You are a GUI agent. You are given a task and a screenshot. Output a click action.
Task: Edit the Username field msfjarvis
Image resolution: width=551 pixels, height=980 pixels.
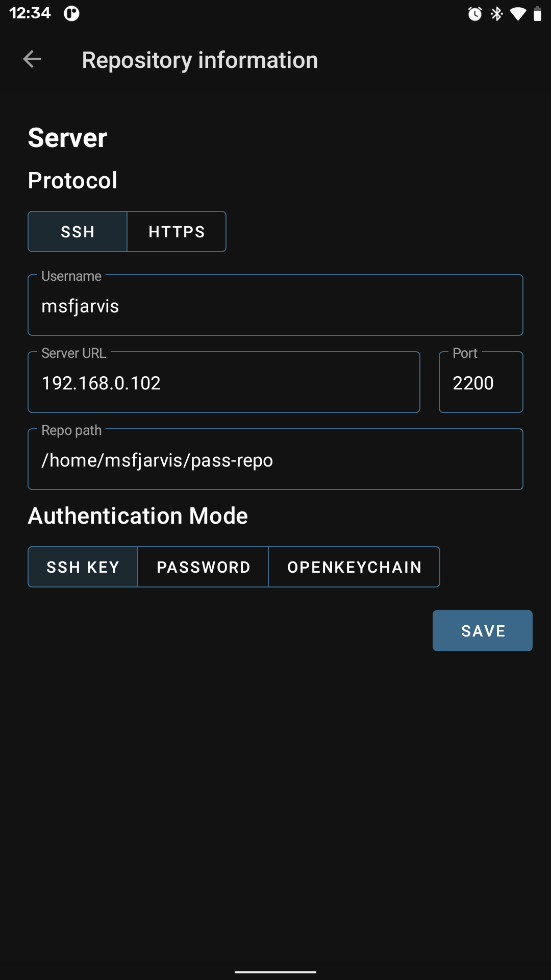tap(275, 306)
